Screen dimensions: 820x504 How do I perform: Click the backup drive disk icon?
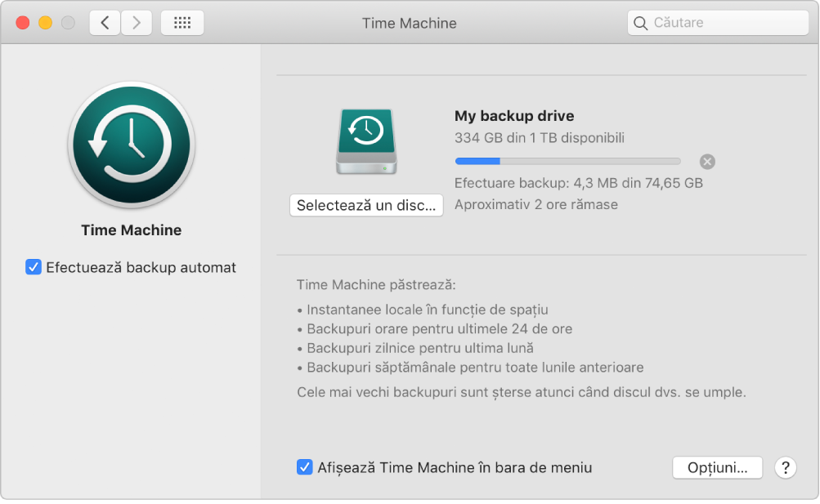pos(366,141)
